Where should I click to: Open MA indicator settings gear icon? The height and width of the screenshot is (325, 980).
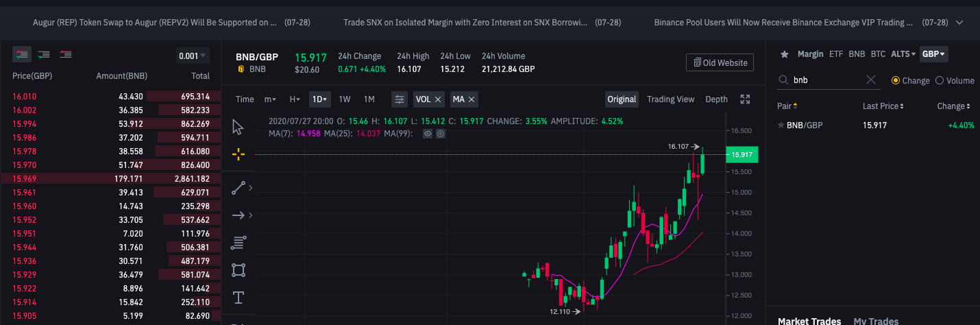click(441, 134)
